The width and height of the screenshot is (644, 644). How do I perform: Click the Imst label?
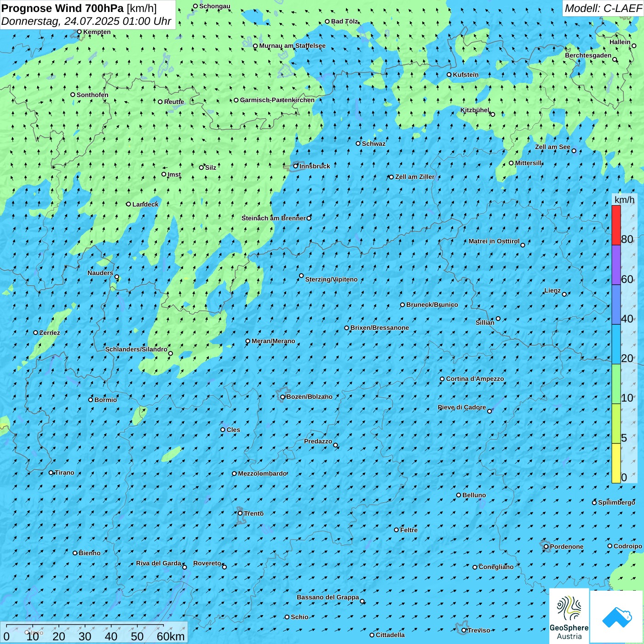click(x=174, y=174)
